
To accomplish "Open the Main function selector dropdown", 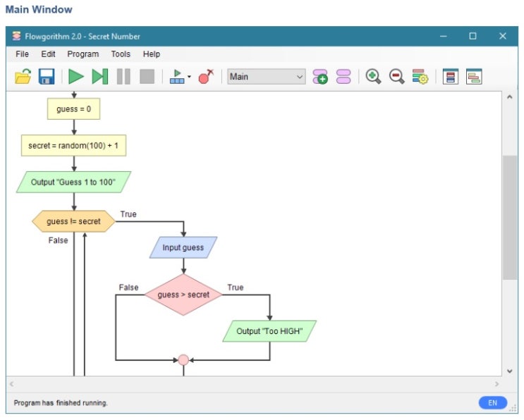I will (266, 77).
